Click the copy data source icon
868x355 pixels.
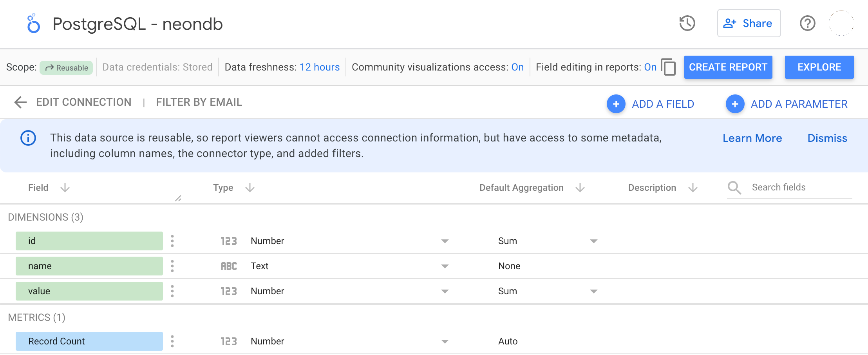pyautogui.click(x=668, y=67)
